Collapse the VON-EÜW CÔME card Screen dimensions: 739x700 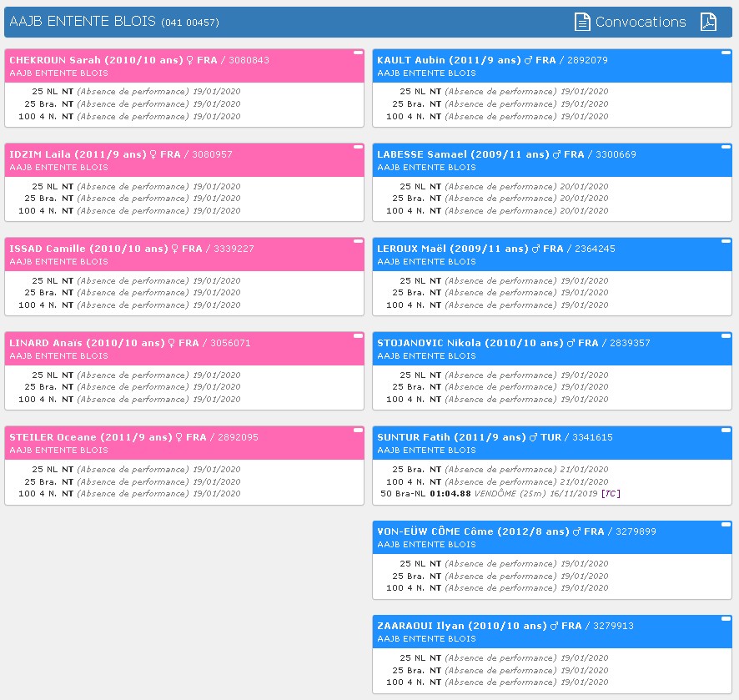click(x=726, y=524)
